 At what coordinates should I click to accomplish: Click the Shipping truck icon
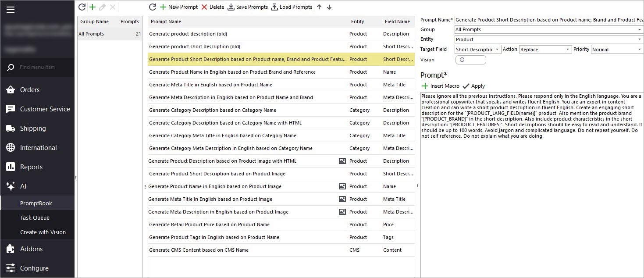tap(11, 128)
